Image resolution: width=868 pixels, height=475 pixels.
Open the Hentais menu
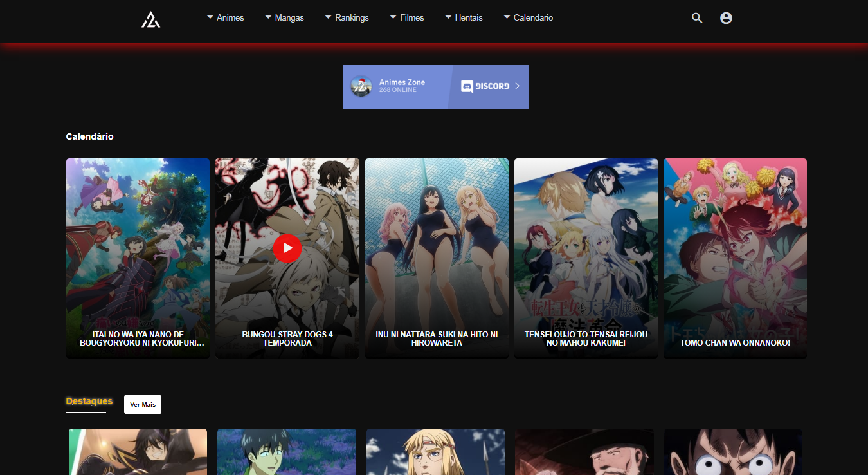click(469, 18)
